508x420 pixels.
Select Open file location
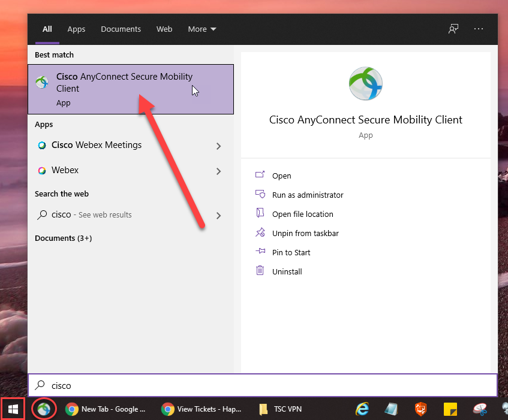pos(302,214)
